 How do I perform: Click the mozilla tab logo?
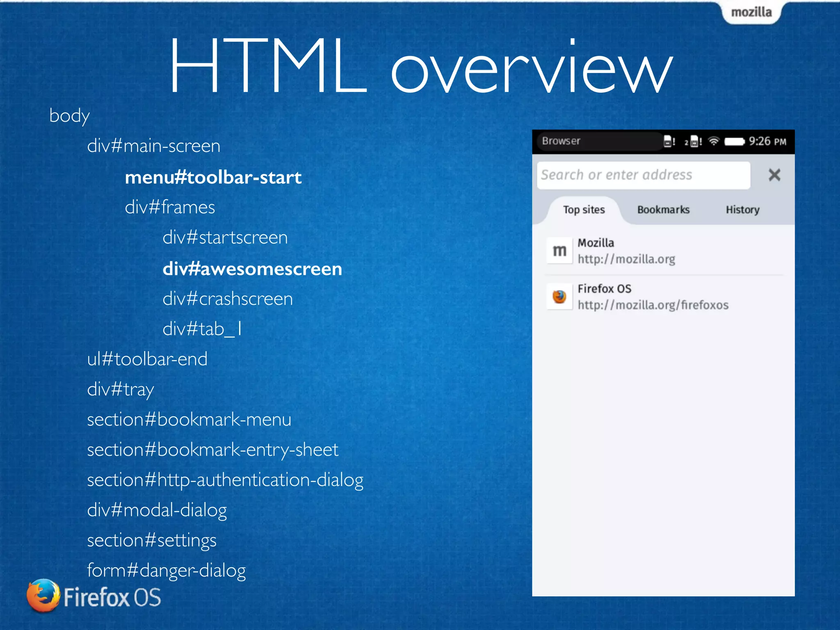tap(751, 12)
